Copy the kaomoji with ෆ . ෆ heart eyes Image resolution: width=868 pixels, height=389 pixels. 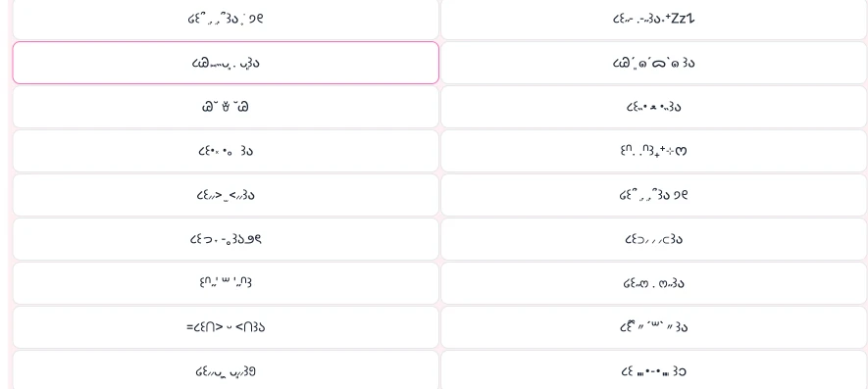pyautogui.click(x=654, y=283)
